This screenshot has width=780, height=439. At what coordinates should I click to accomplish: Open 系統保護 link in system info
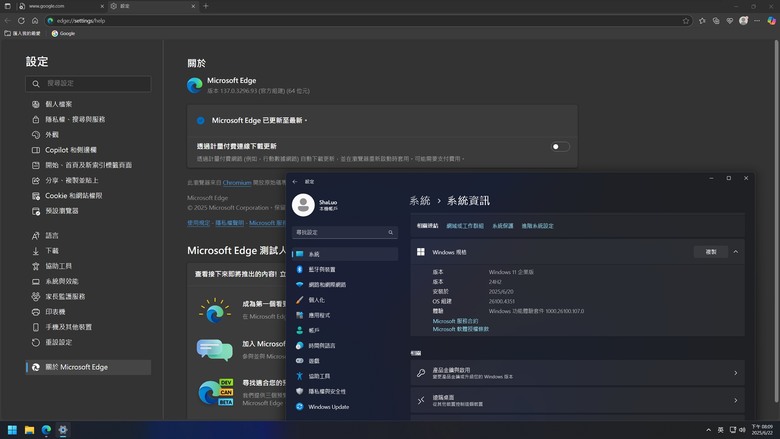(x=502, y=226)
